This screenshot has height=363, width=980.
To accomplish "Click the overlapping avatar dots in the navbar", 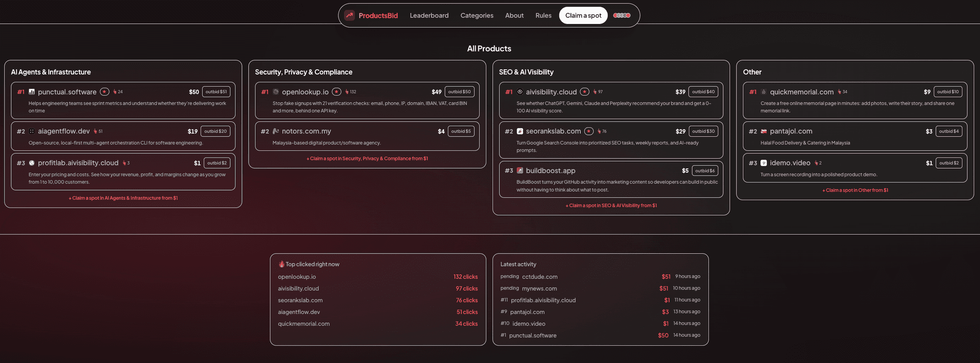I will (x=622, y=15).
